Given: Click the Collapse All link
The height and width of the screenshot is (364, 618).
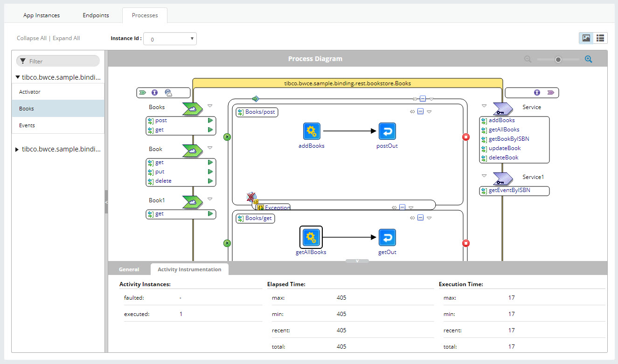Looking at the screenshot, I should pos(32,38).
